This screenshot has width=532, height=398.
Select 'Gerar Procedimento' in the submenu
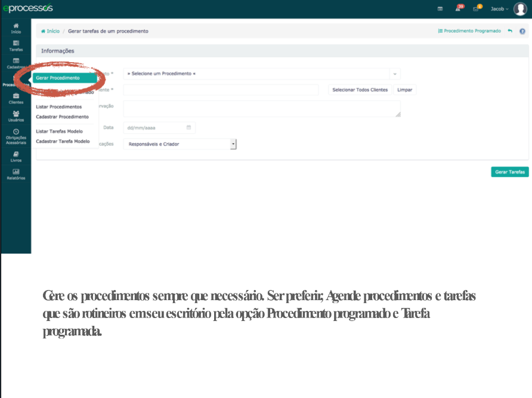point(58,78)
